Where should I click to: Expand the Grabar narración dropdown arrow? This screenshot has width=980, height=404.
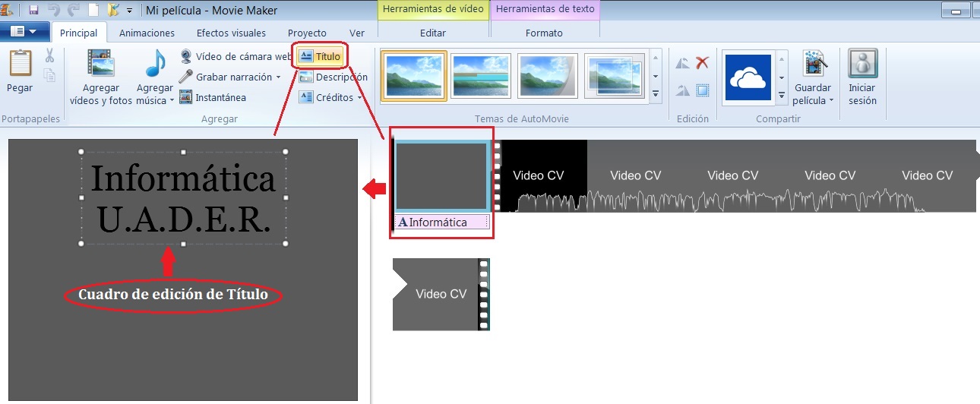pos(279,77)
